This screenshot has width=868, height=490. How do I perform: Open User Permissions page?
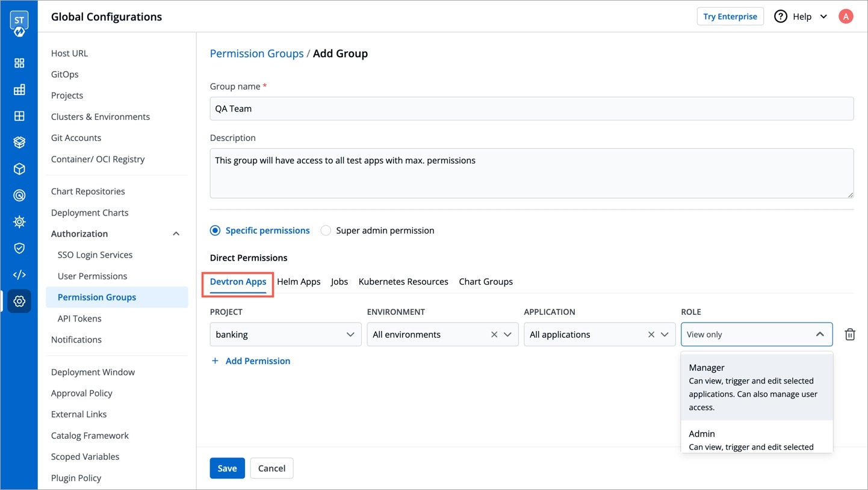(x=92, y=276)
